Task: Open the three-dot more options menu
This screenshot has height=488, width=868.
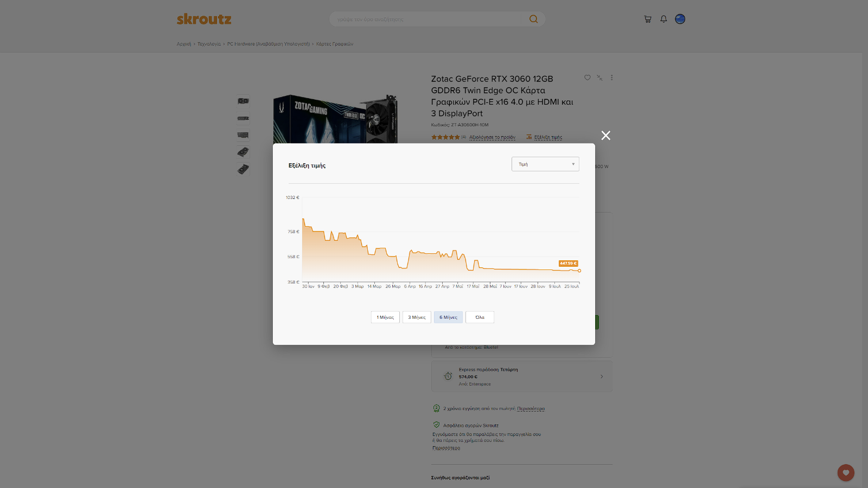Action: (x=612, y=78)
